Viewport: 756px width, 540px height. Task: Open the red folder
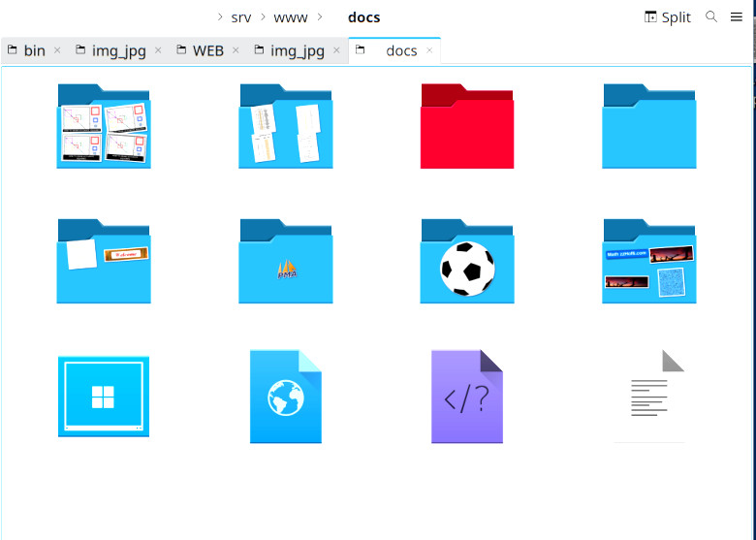click(x=467, y=126)
